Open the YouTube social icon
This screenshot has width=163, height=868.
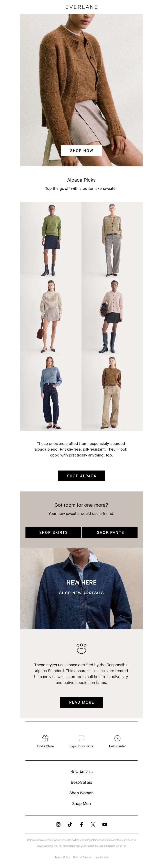(x=105, y=824)
